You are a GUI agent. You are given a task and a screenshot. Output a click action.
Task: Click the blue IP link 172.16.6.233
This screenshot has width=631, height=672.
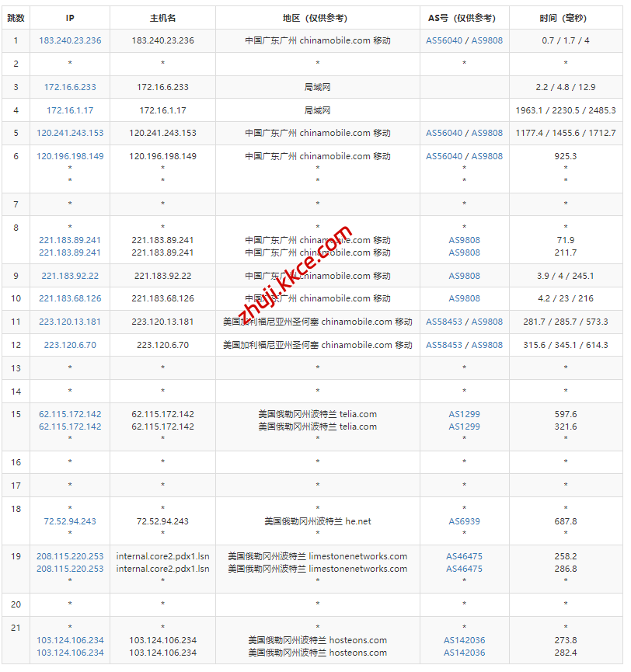pos(70,88)
